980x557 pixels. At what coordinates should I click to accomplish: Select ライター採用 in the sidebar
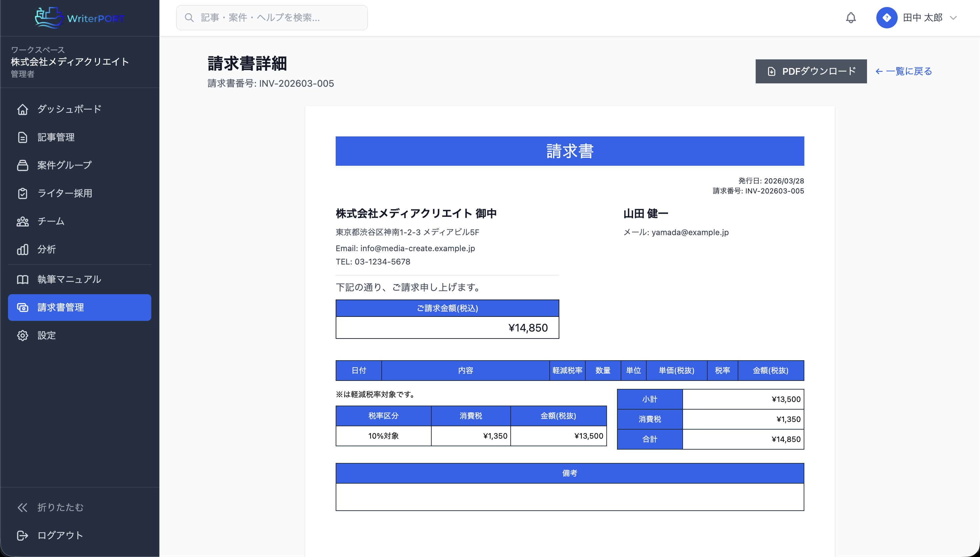(80, 193)
